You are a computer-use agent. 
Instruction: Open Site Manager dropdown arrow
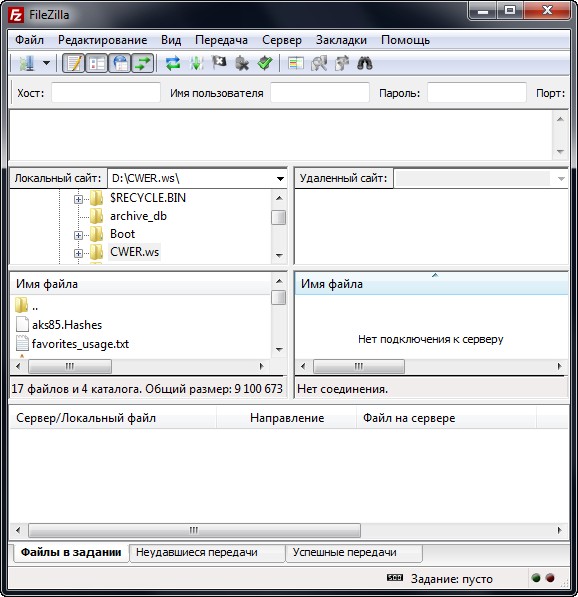pyautogui.click(x=46, y=63)
